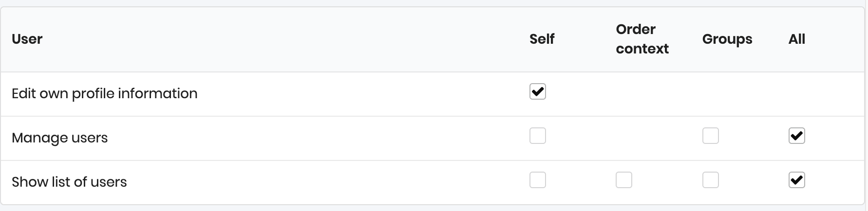Uncheck All permission for Manage users
This screenshot has height=211, width=868.
(x=796, y=136)
